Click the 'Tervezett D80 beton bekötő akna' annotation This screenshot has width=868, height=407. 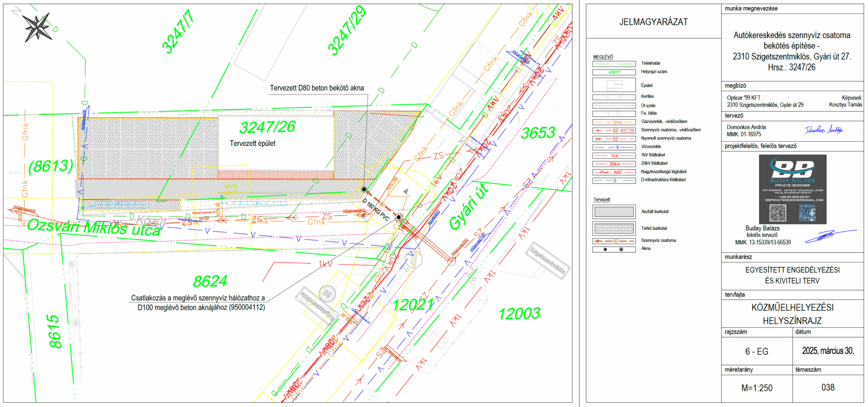coord(317,88)
